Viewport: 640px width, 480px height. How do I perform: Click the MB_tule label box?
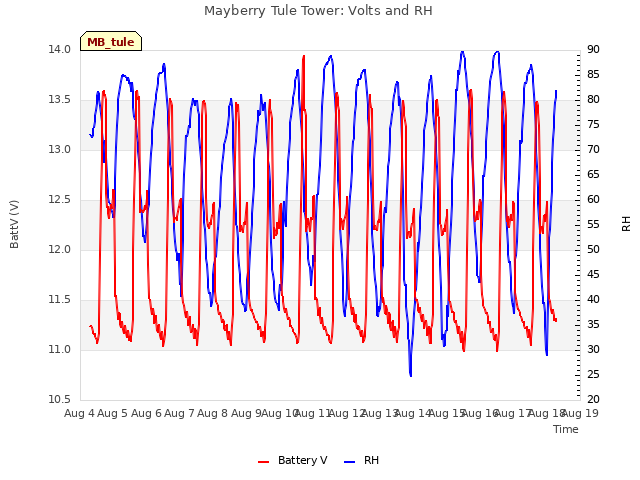coord(111,41)
